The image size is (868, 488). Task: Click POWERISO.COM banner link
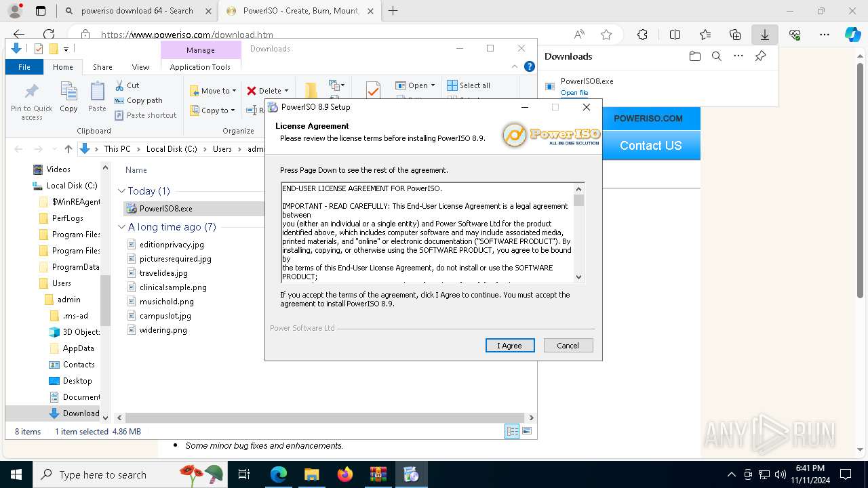648,119
